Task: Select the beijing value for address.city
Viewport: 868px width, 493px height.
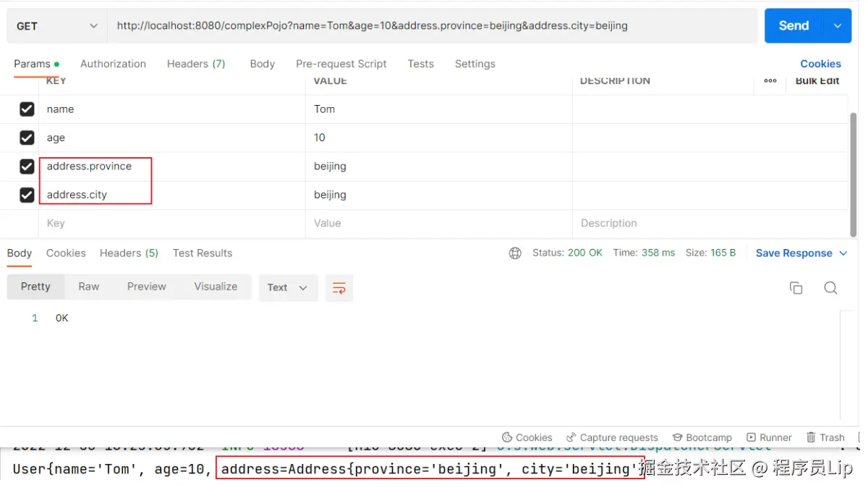Action: 439,195
